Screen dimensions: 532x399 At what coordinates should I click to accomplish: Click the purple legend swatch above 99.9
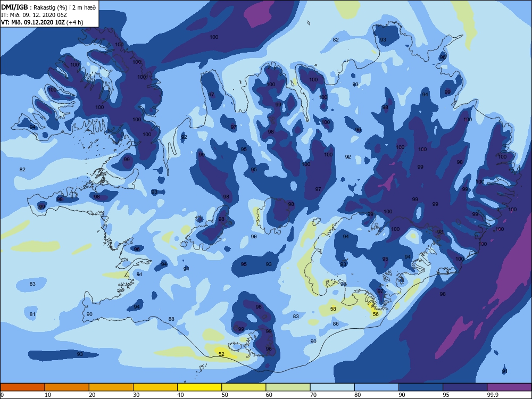click(x=509, y=387)
